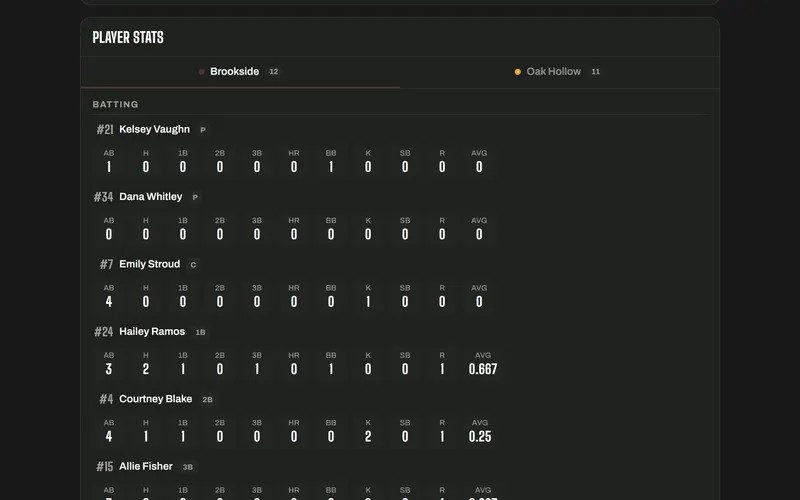Click Courtney Blake's R value 1
The height and width of the screenshot is (500, 800).
[442, 436]
